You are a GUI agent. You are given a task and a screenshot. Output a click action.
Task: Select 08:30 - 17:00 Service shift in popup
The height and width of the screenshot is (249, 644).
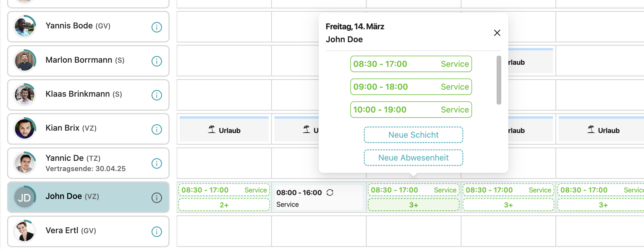[x=411, y=64]
